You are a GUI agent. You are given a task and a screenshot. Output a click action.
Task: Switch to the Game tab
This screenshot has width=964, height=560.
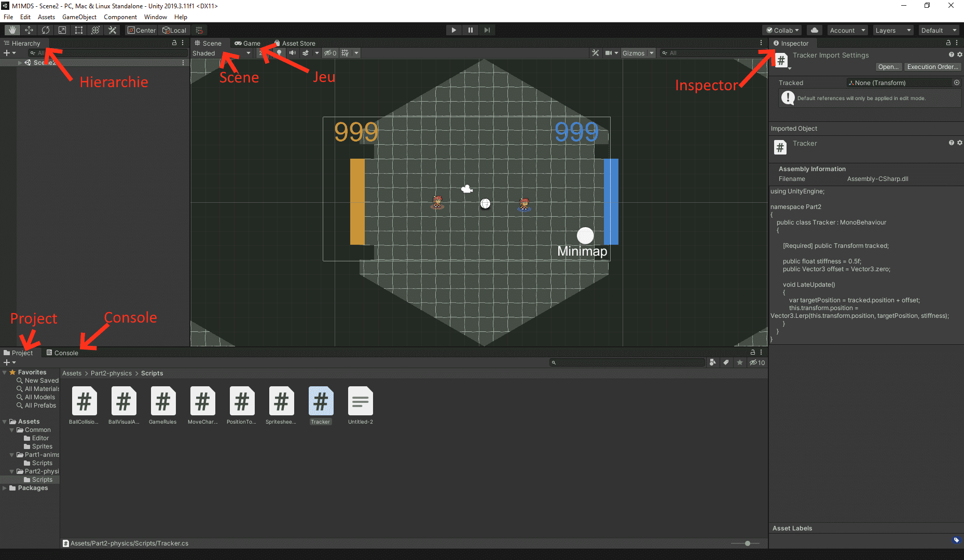click(x=247, y=43)
